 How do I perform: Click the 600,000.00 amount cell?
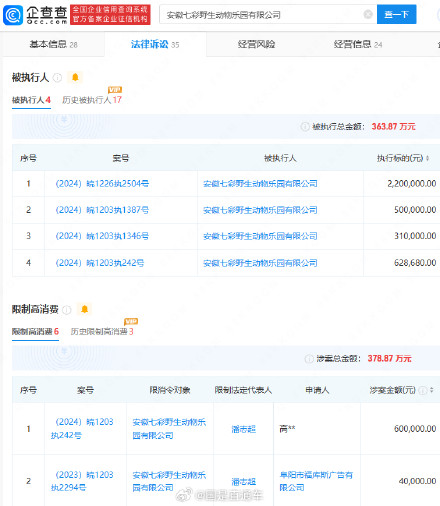pyautogui.click(x=415, y=429)
